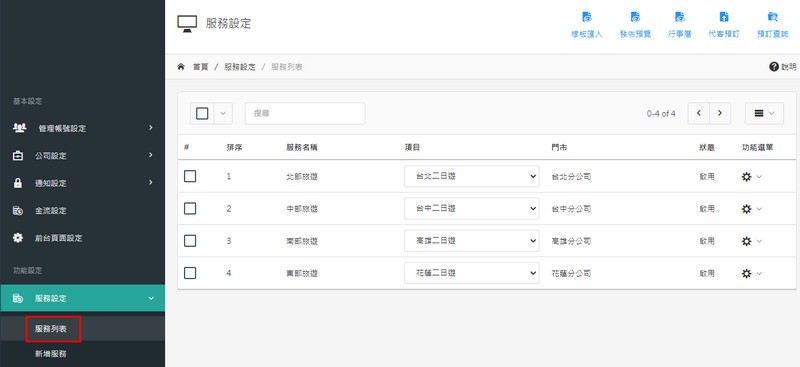Screen dimensions: 800x367
Task: Open gear menu for 南部旅遊 row
Action: point(751,241)
